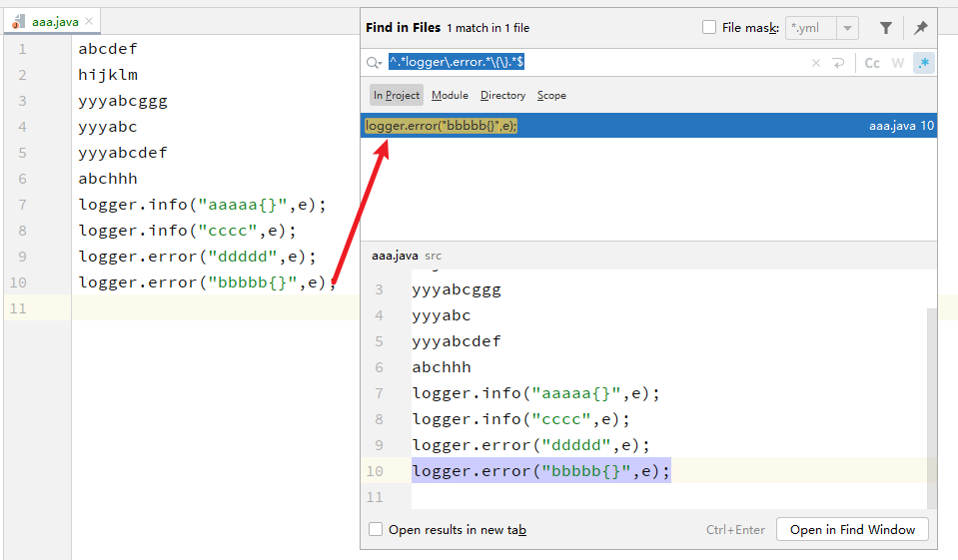Toggle Match Case (Cc) option
This screenshot has height=560, width=958.
[872, 63]
